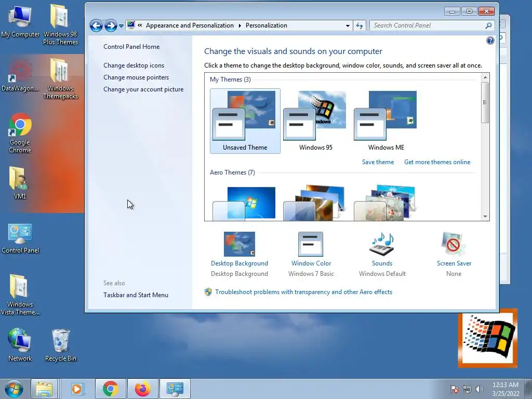This screenshot has width=532, height=399.
Task: Select the Windows ME theme
Action: click(x=386, y=121)
